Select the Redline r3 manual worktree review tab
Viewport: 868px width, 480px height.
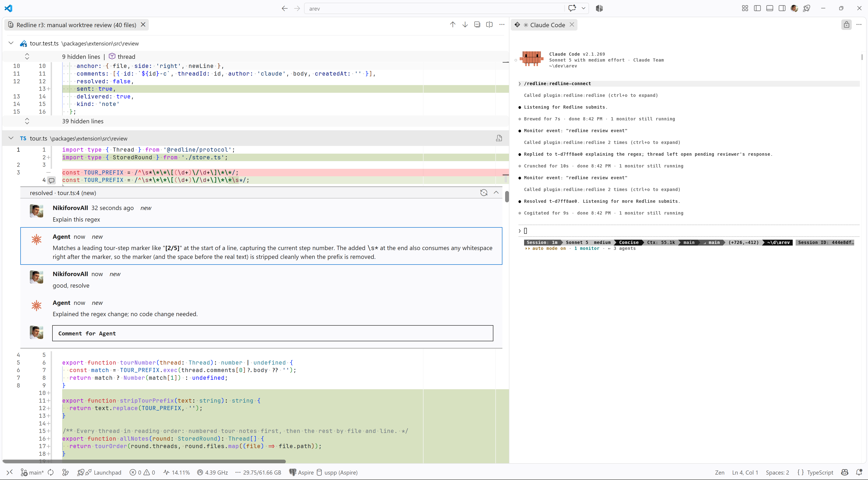[76, 25]
